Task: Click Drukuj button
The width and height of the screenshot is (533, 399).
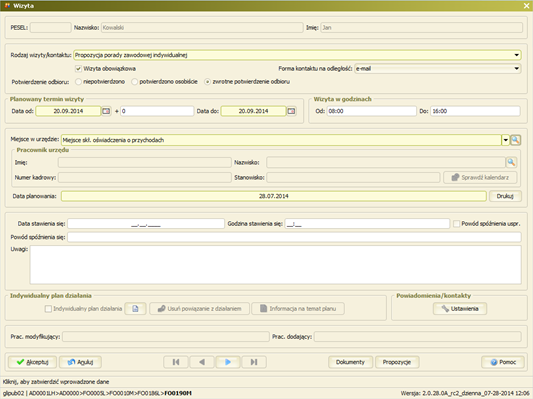Action: [505, 196]
